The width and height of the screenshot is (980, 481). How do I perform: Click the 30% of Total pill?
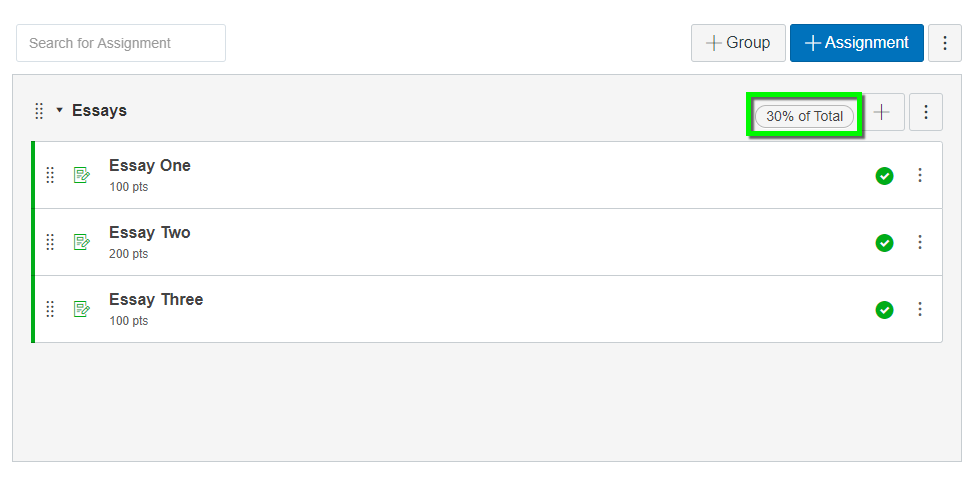pos(804,116)
